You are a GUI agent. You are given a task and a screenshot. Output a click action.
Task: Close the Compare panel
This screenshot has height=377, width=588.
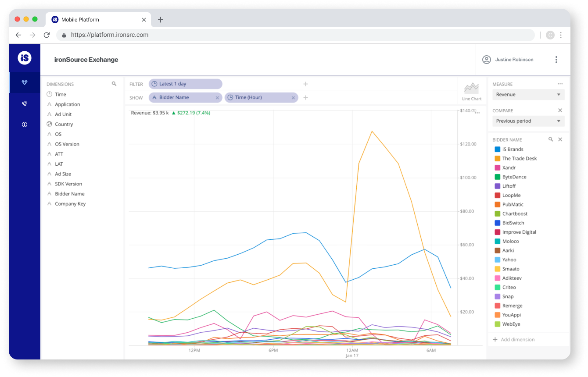(x=560, y=110)
